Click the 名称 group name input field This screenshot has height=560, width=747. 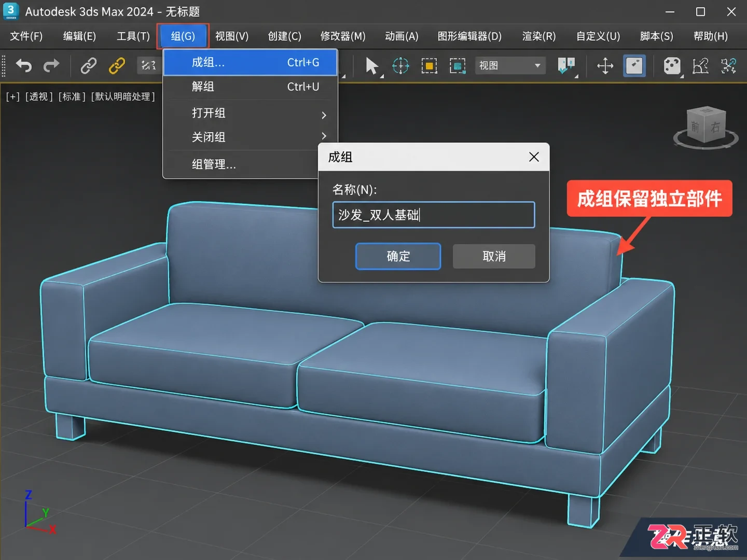point(434,215)
